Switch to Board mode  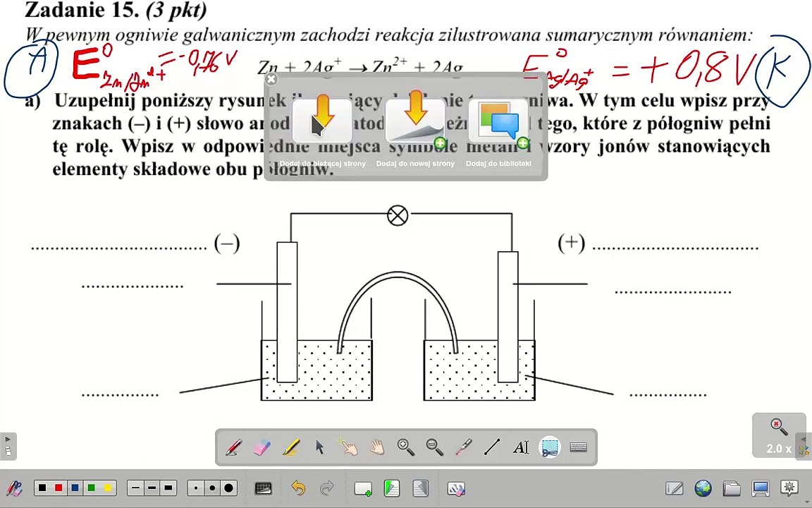click(675, 488)
